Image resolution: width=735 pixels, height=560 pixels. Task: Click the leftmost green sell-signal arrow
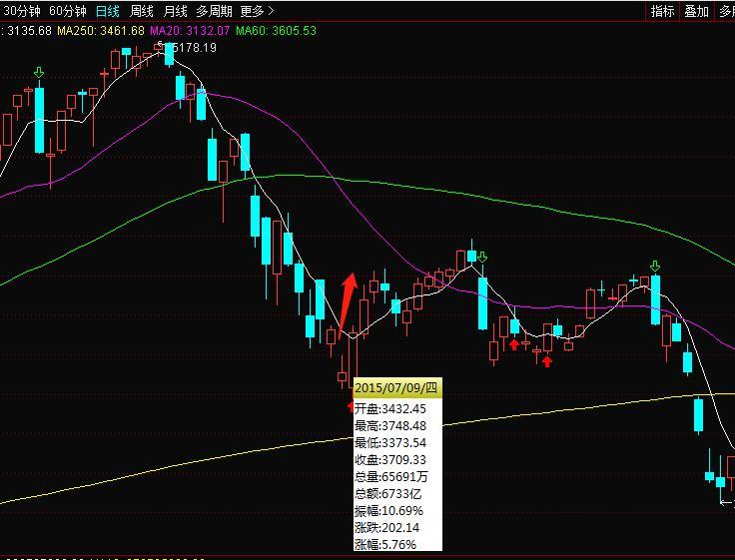tap(39, 72)
